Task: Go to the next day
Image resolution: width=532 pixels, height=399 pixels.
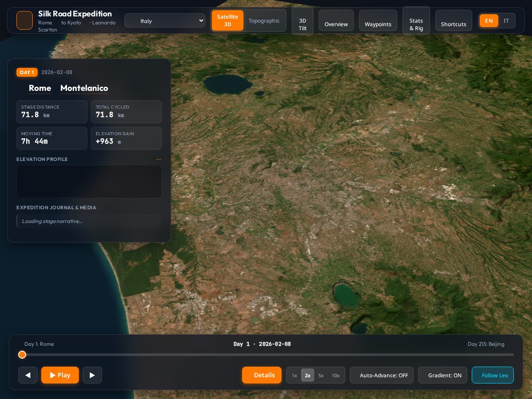Action: tap(92, 375)
